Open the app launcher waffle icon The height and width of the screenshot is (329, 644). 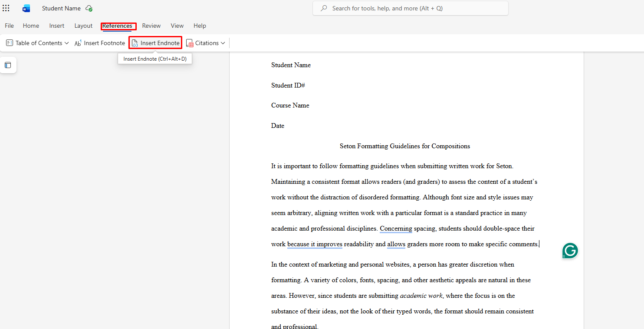click(6, 8)
